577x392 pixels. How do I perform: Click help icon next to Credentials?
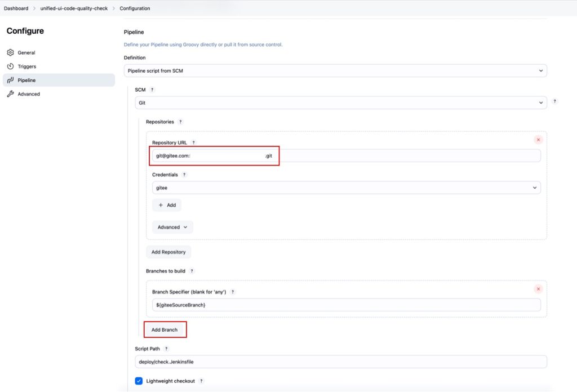click(x=184, y=175)
